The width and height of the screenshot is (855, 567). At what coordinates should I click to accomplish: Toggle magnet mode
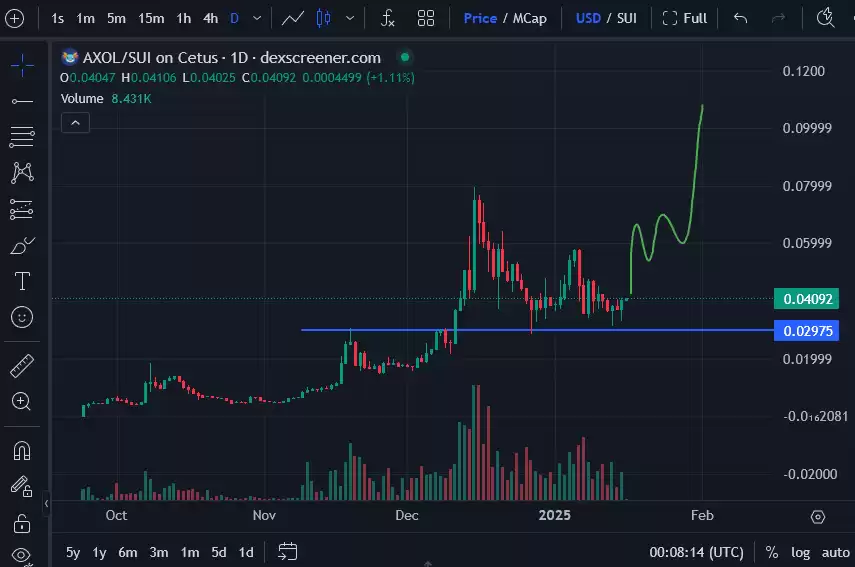(x=22, y=451)
